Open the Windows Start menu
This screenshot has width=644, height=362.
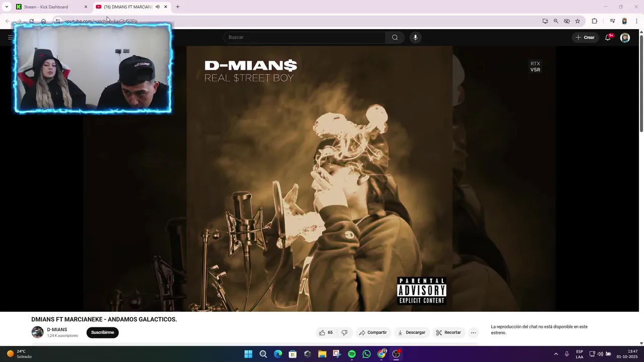[248, 354]
